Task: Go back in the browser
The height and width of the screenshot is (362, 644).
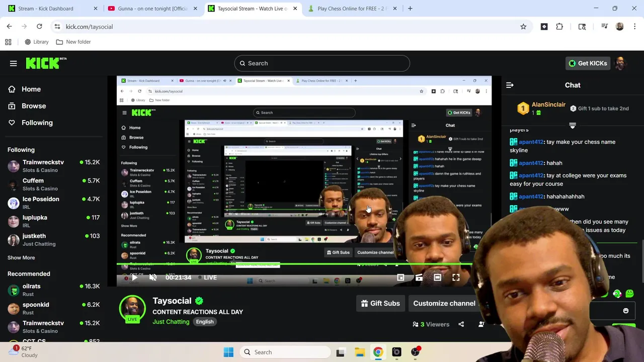Action: (x=9, y=27)
